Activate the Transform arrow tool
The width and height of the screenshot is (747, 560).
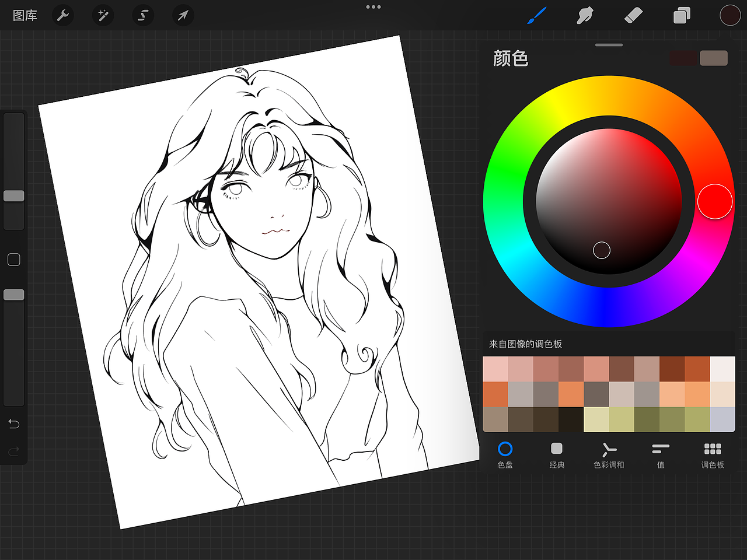pyautogui.click(x=183, y=15)
